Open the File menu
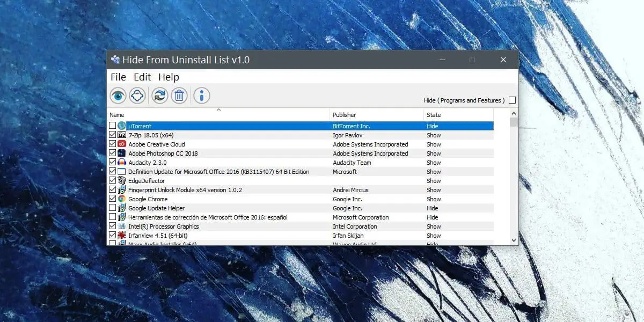 click(x=118, y=77)
